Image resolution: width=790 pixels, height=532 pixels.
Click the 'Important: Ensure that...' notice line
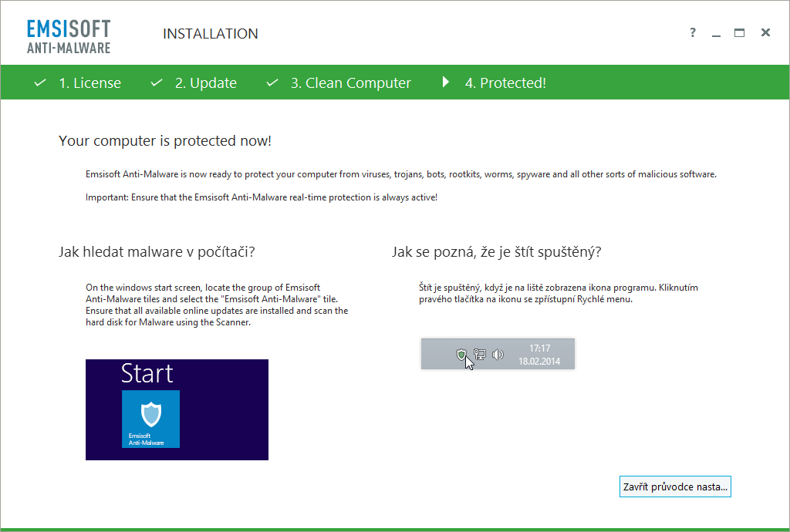262,197
